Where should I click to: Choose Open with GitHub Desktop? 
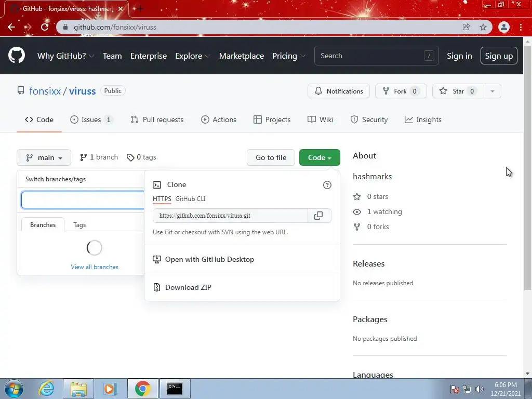pyautogui.click(x=242, y=259)
